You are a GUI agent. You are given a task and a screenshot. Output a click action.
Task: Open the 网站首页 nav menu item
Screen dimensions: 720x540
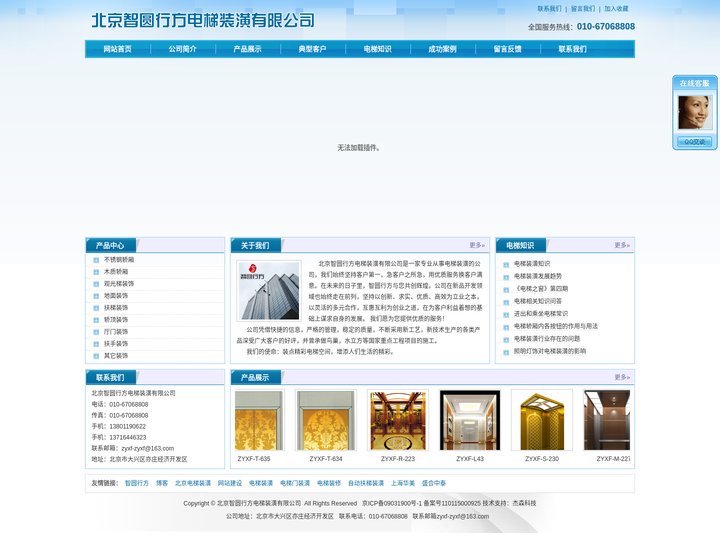pyautogui.click(x=118, y=49)
